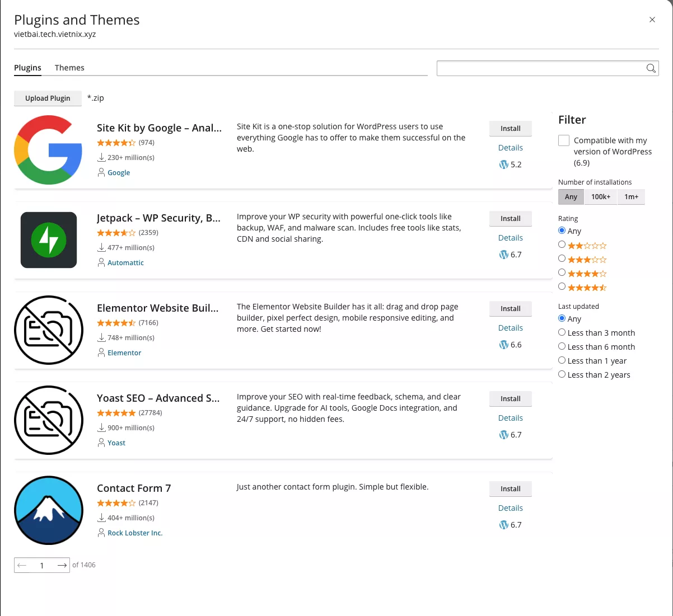Filter installations by 1m+

click(631, 197)
